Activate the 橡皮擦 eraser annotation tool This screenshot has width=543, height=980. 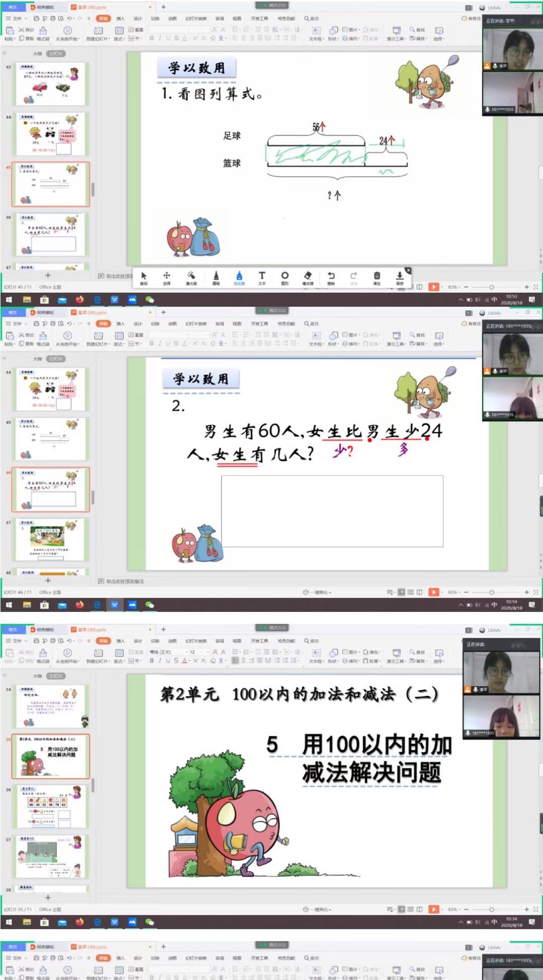(x=308, y=277)
